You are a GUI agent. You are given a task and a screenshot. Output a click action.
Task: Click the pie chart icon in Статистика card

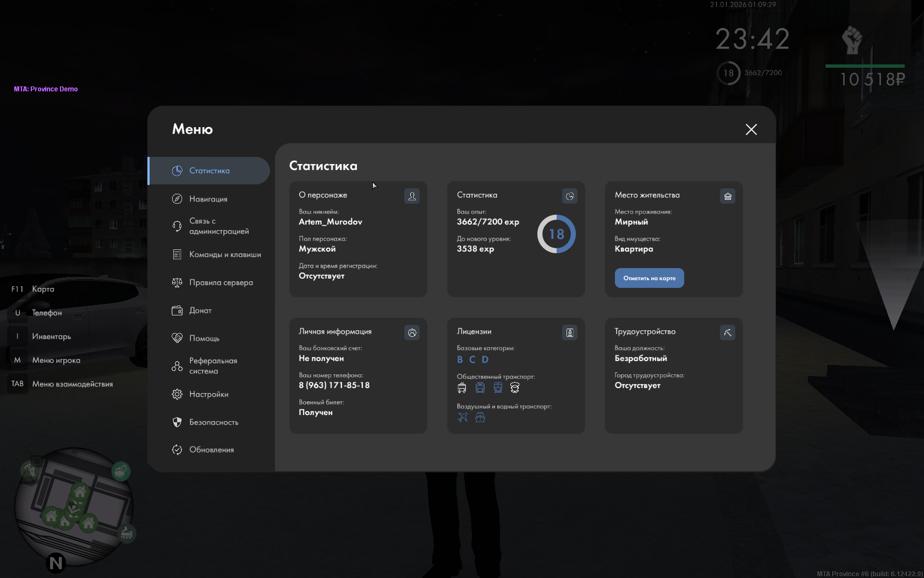tap(569, 196)
